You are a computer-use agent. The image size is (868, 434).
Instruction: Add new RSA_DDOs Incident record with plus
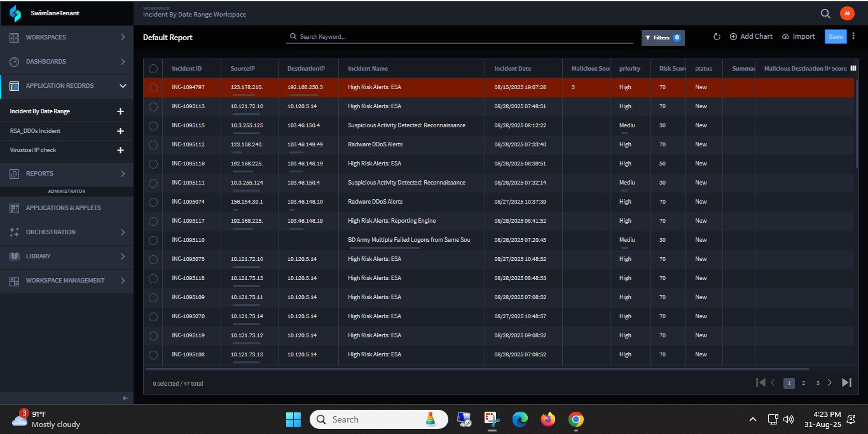(x=120, y=131)
